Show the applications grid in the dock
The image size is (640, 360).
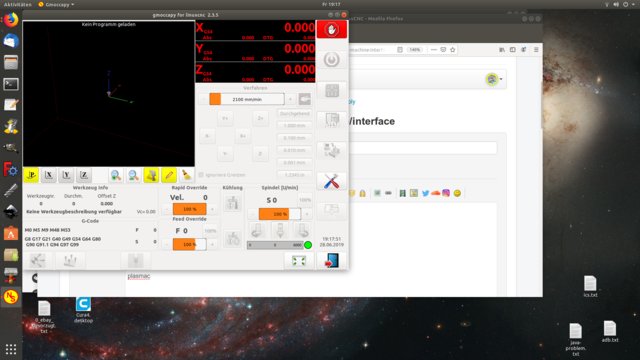point(11,349)
